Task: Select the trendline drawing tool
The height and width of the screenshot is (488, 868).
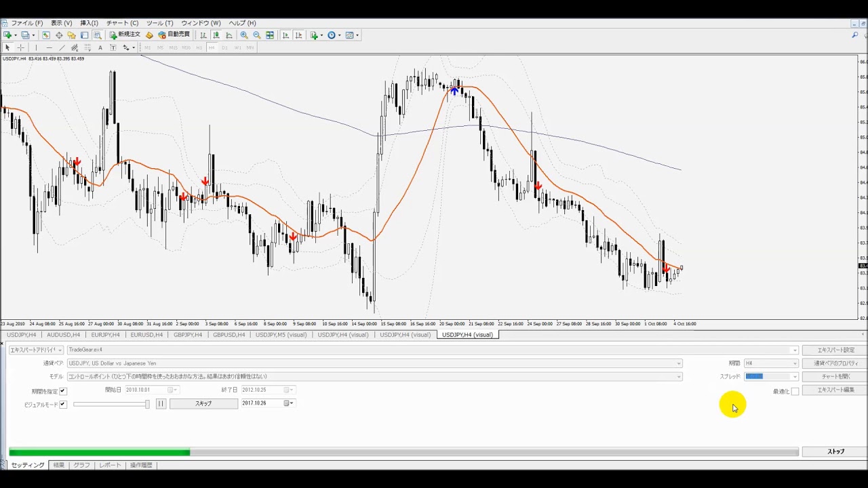Action: (62, 48)
